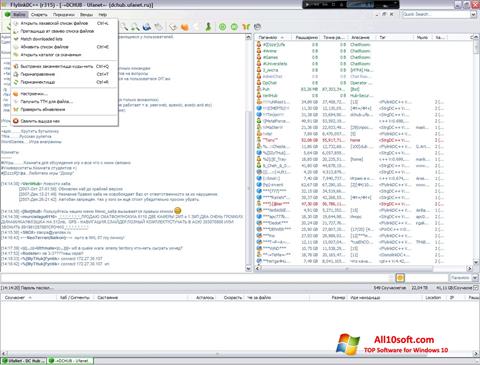Viewport: 480px width, 365px height.
Task: Switch to the 'DCHUB - Ufanet' bottom tab
Action: [x=71, y=361]
